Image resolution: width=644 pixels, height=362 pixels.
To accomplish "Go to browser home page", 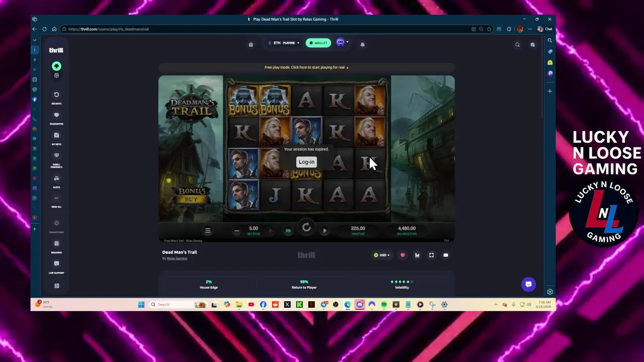I will coord(54,29).
